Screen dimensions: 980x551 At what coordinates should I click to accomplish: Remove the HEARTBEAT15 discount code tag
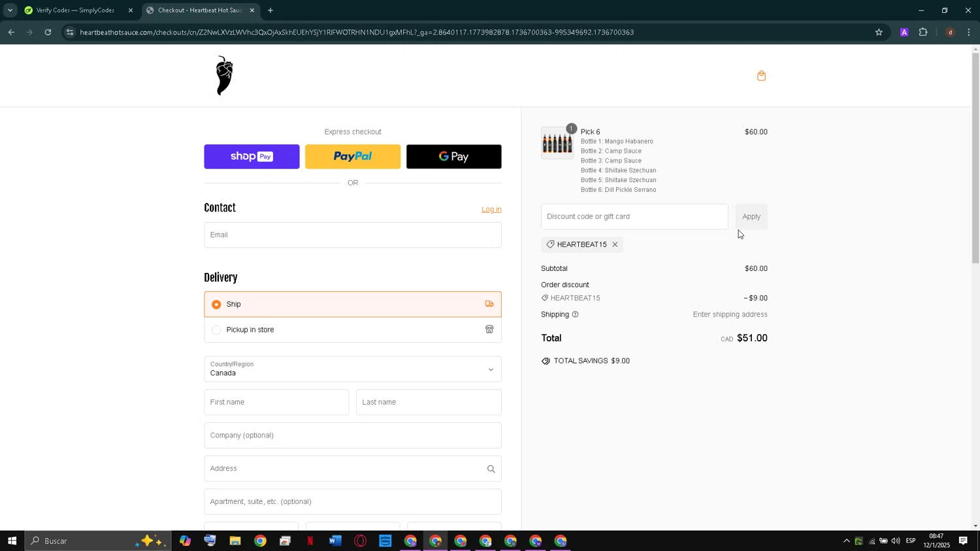[x=615, y=244]
